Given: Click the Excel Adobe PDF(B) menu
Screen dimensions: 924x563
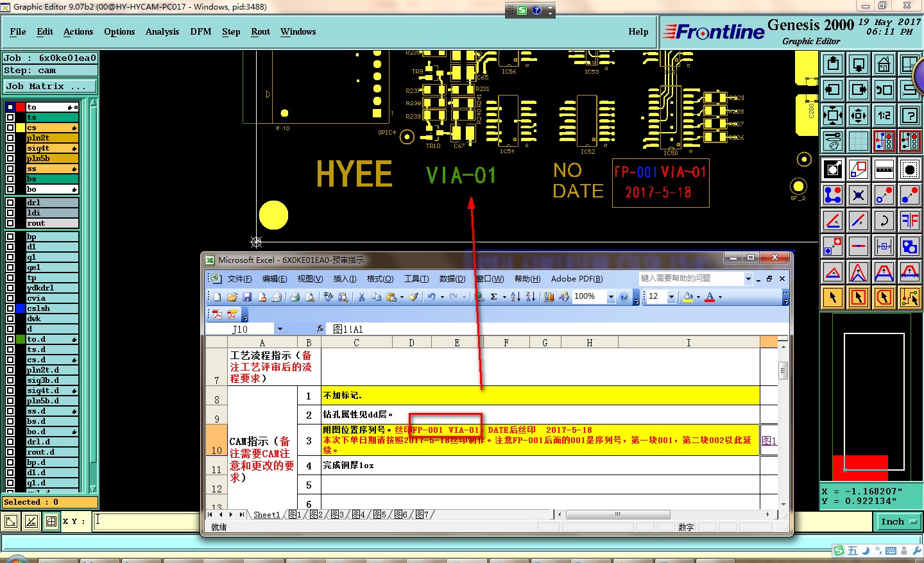Looking at the screenshot, I should click(577, 278).
